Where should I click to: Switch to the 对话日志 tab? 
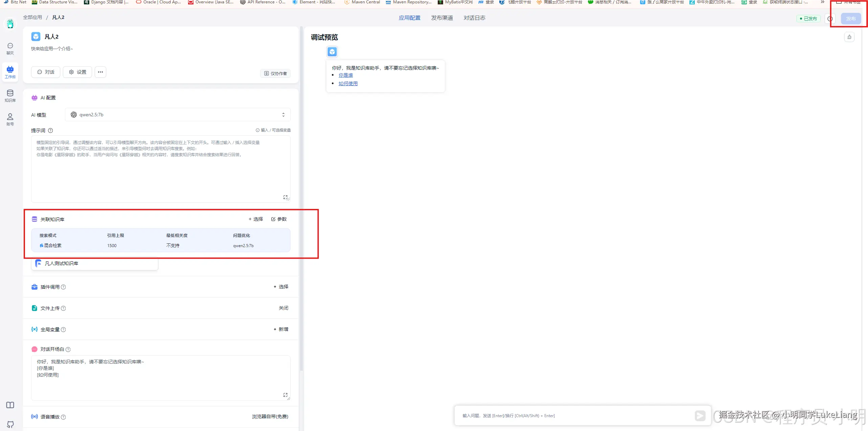click(x=474, y=18)
